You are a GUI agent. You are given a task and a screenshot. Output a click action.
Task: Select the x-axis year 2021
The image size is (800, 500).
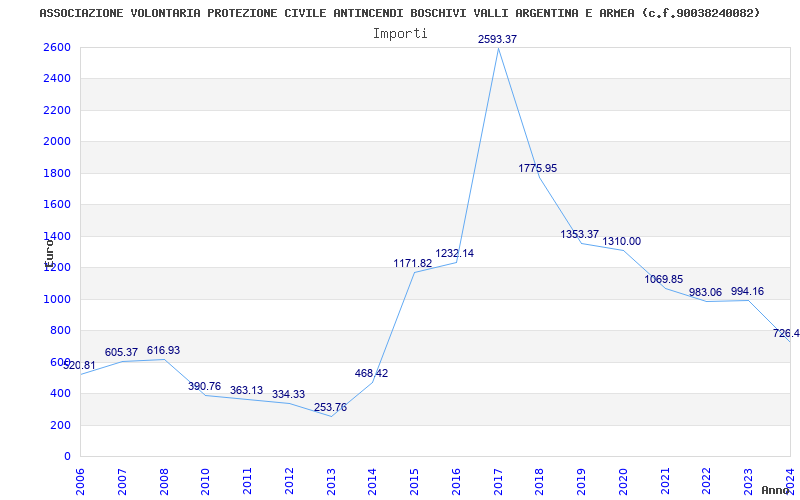(665, 481)
